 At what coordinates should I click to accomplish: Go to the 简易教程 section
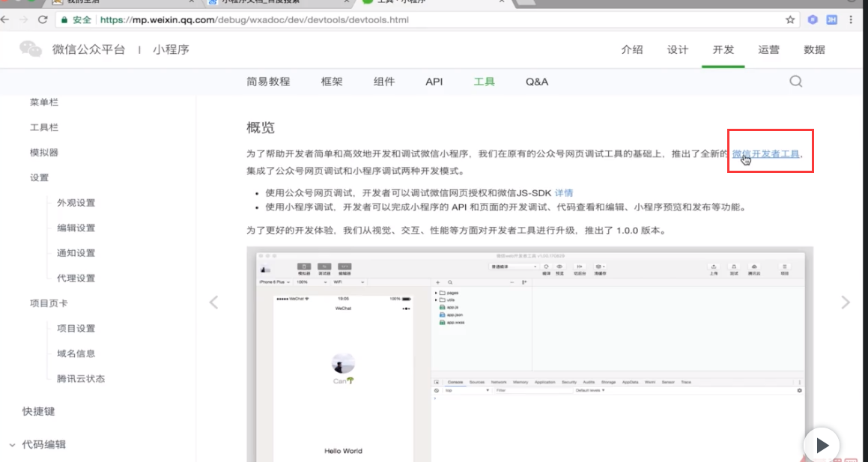[268, 82]
